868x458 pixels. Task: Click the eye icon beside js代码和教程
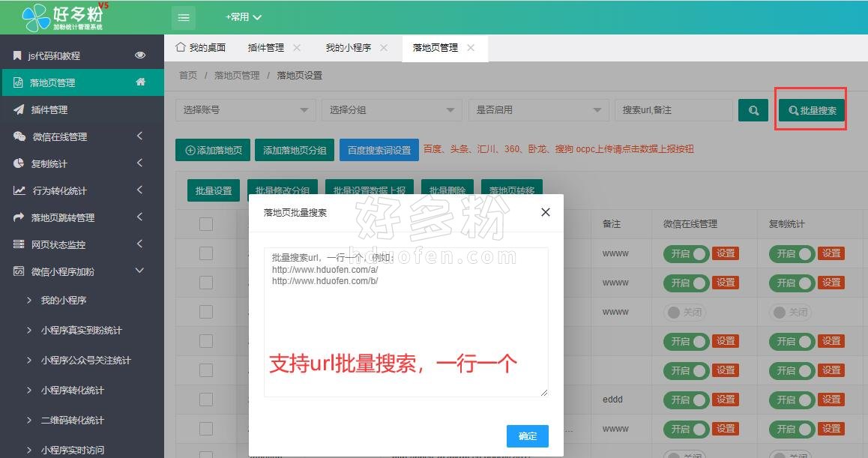[x=140, y=55]
